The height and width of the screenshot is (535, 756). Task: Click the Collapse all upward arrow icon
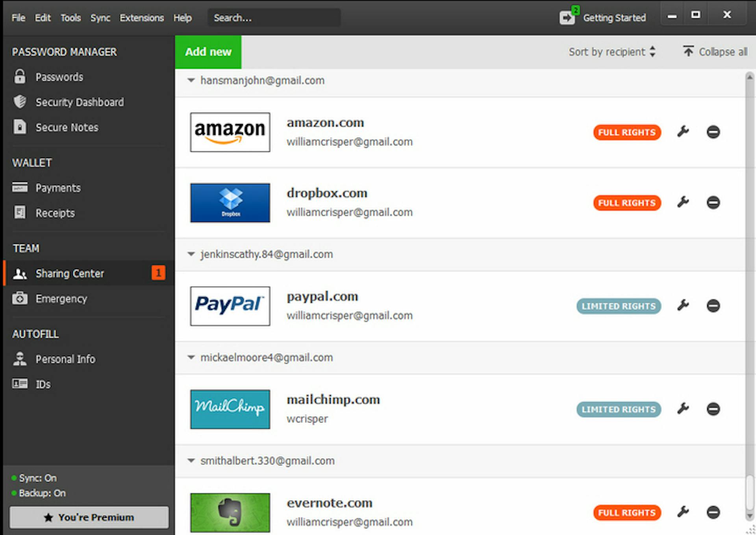[688, 51]
